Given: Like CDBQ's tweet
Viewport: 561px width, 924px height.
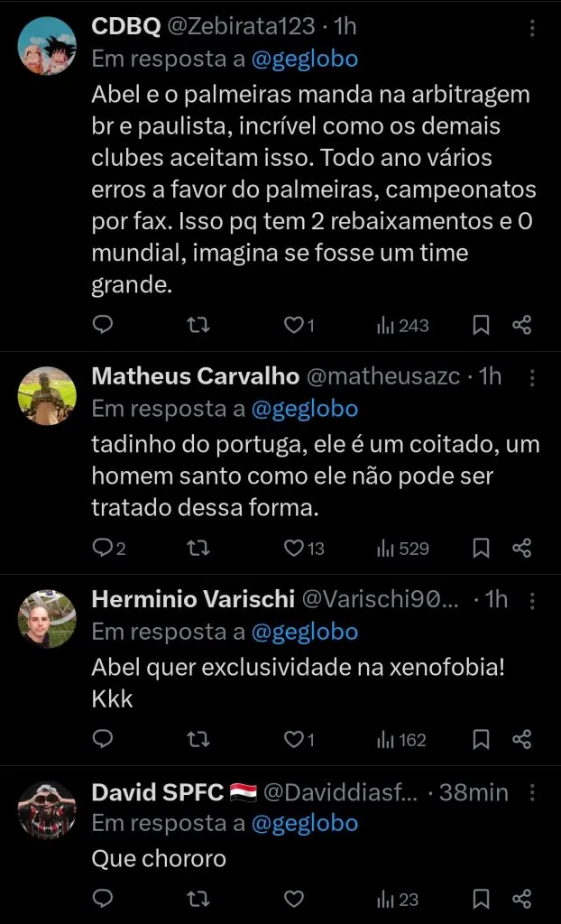Looking at the screenshot, I should point(293,325).
